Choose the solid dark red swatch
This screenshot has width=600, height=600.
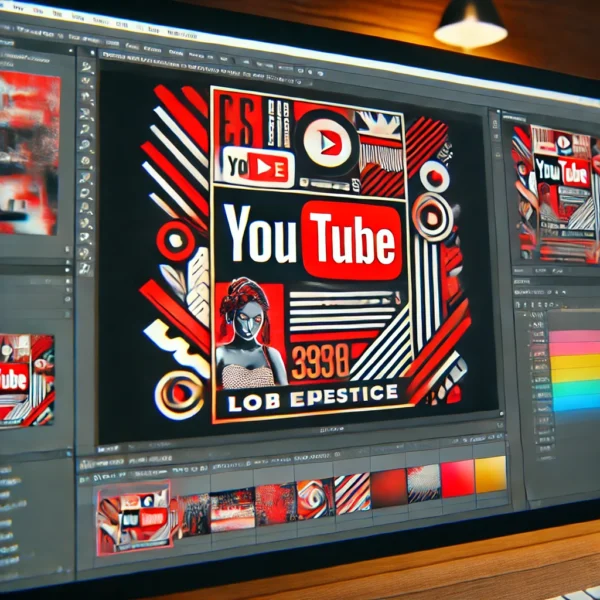click(x=388, y=489)
